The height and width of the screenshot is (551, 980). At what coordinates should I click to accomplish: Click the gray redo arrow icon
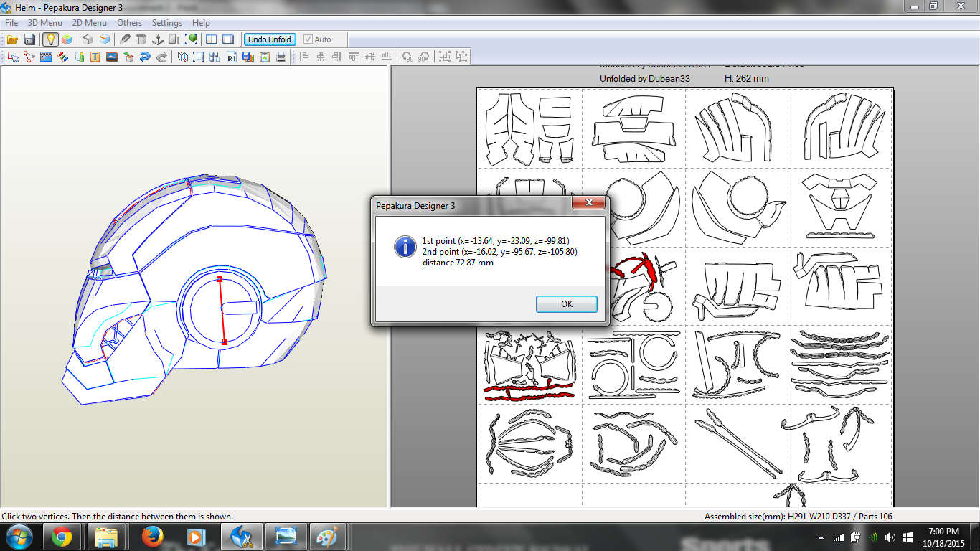point(161,57)
